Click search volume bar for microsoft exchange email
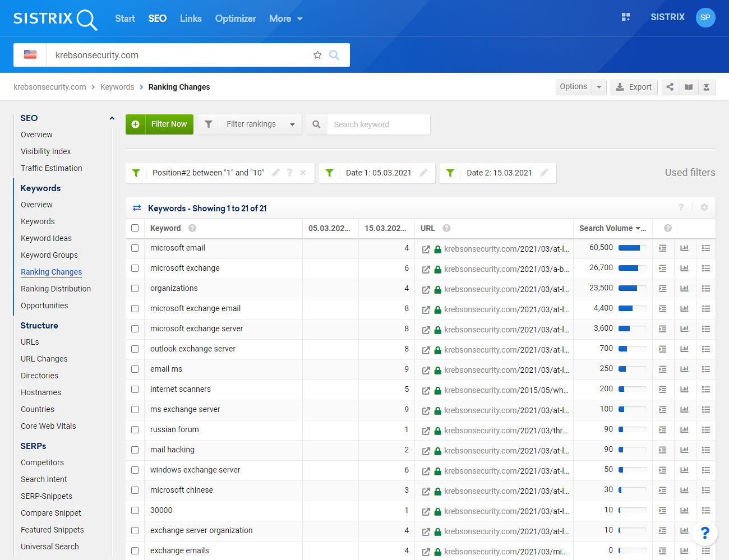Image resolution: width=729 pixels, height=560 pixels. pos(632,308)
